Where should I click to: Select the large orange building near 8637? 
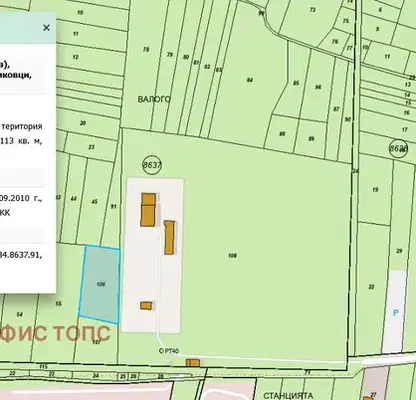click(x=148, y=210)
